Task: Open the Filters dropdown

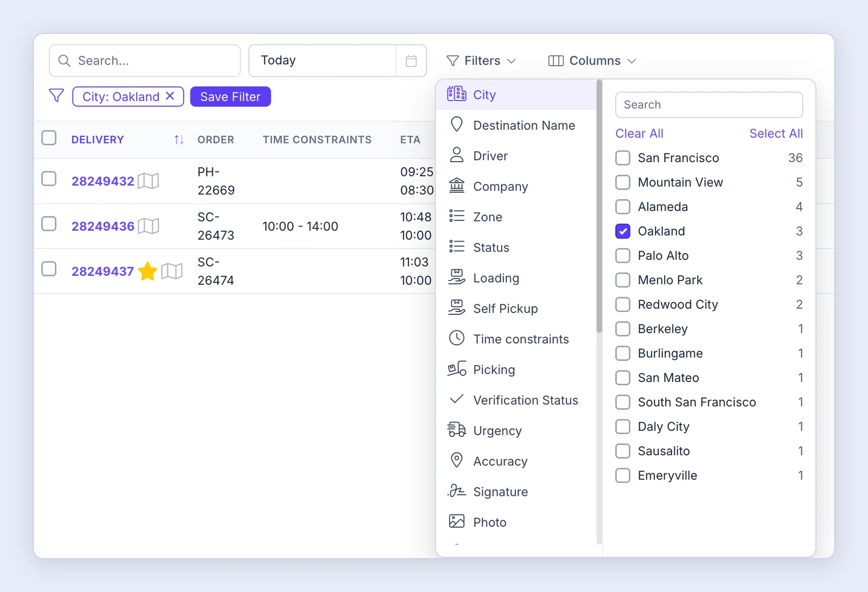Action: tap(481, 61)
